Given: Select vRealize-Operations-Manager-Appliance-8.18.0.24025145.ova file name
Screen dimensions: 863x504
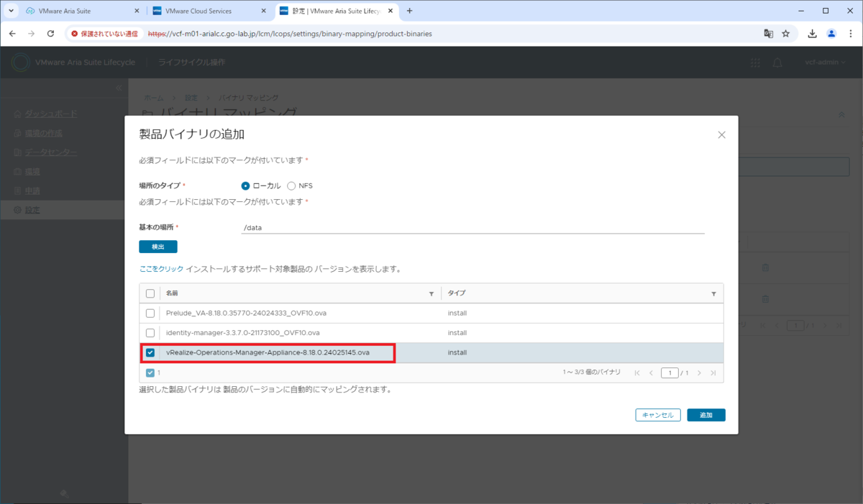Looking at the screenshot, I should (x=268, y=353).
